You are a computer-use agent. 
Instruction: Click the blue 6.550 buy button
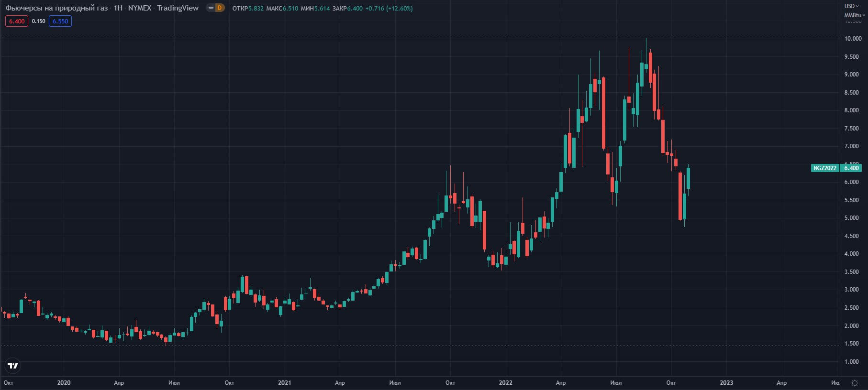[60, 21]
